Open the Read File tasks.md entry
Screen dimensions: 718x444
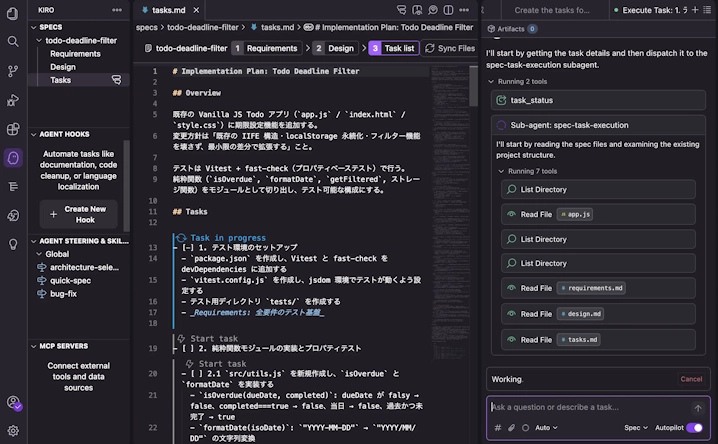click(598, 340)
